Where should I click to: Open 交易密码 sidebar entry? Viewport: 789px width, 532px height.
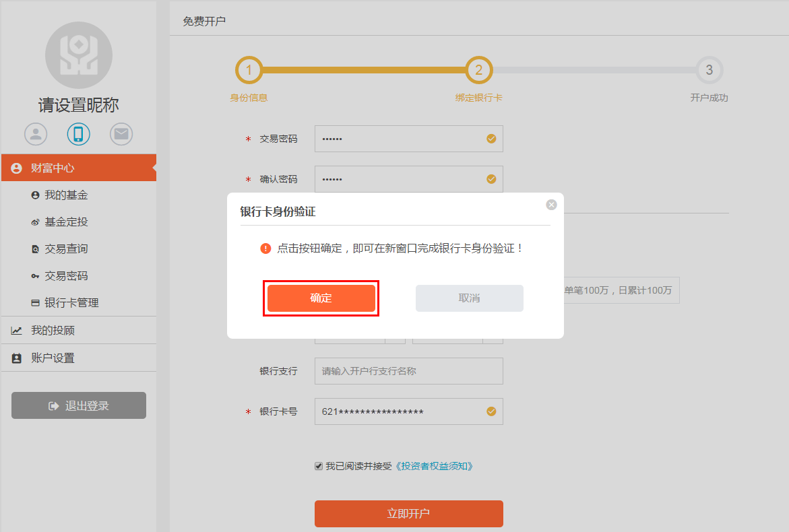coord(66,276)
